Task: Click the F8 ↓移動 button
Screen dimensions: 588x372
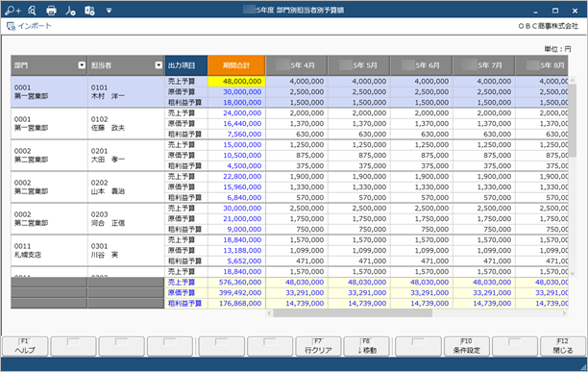Action: coord(367,346)
